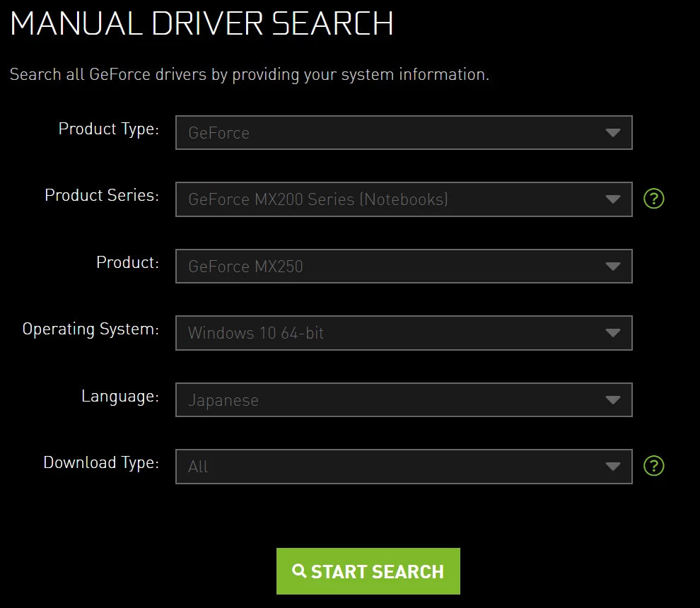Click the 'Search all GeForce drivers' description text
This screenshot has height=608, width=700.
[x=250, y=74]
